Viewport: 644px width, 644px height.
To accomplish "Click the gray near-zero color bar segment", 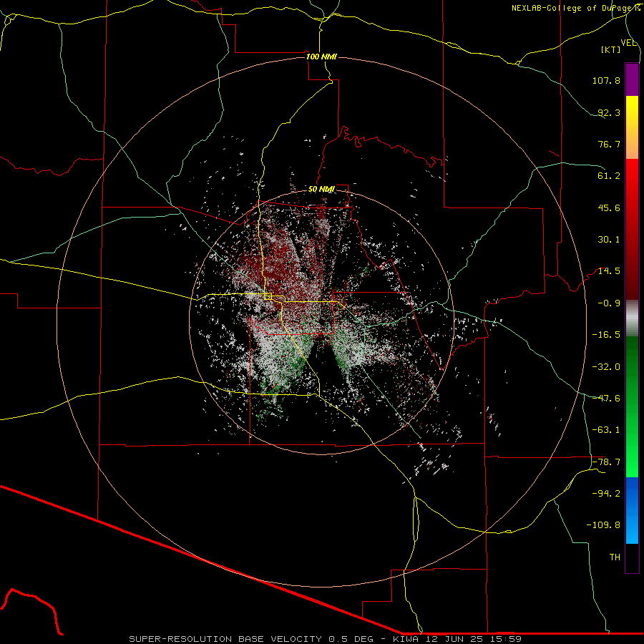I will click(632, 318).
